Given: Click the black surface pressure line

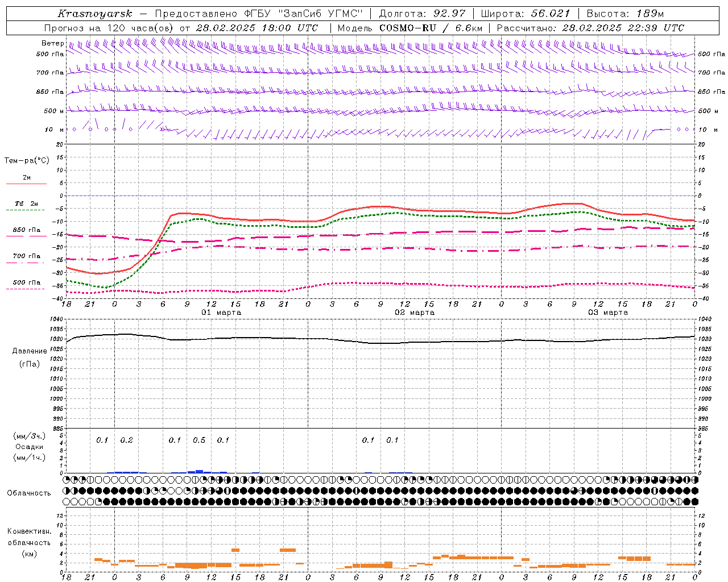Looking at the screenshot, I should coord(381,343).
